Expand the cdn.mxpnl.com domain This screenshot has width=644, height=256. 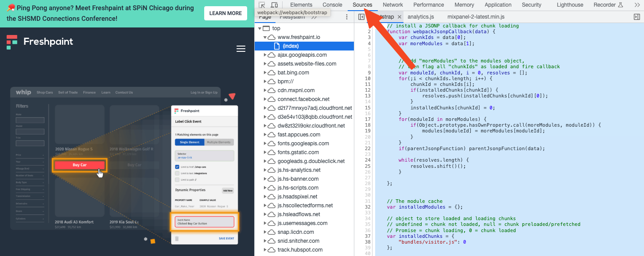(x=265, y=90)
